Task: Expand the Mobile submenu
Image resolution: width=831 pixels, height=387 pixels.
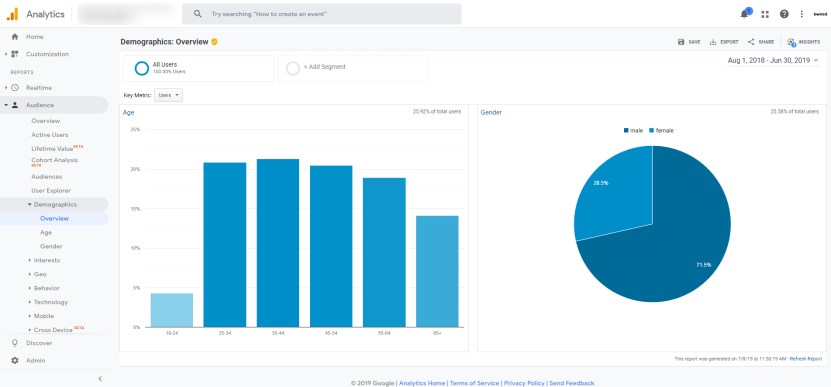Action: click(30, 316)
